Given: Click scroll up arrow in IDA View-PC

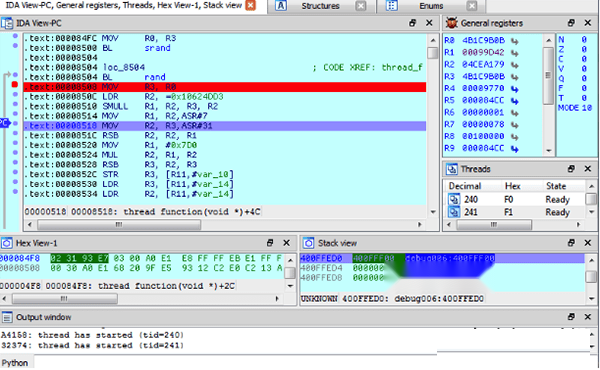Looking at the screenshot, I should 433,40.
